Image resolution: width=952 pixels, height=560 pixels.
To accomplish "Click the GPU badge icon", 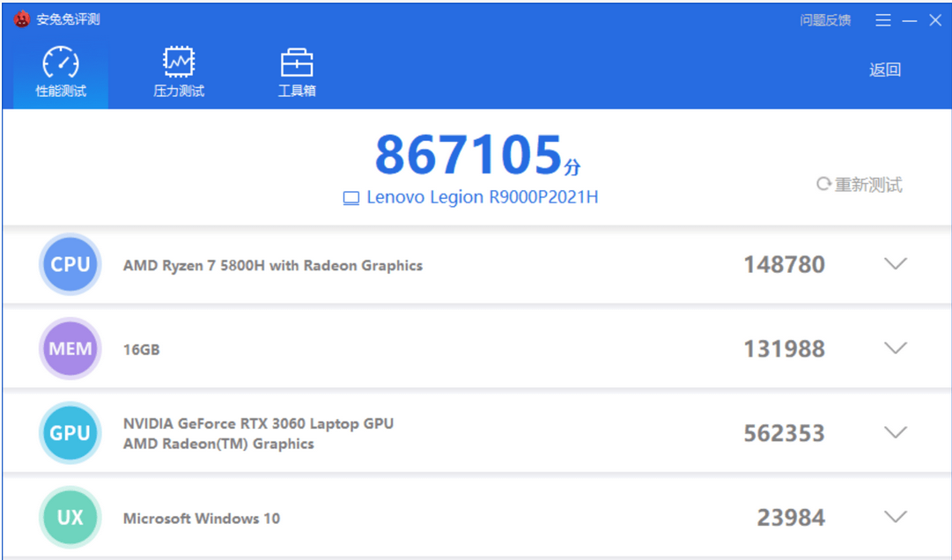I will [x=70, y=433].
